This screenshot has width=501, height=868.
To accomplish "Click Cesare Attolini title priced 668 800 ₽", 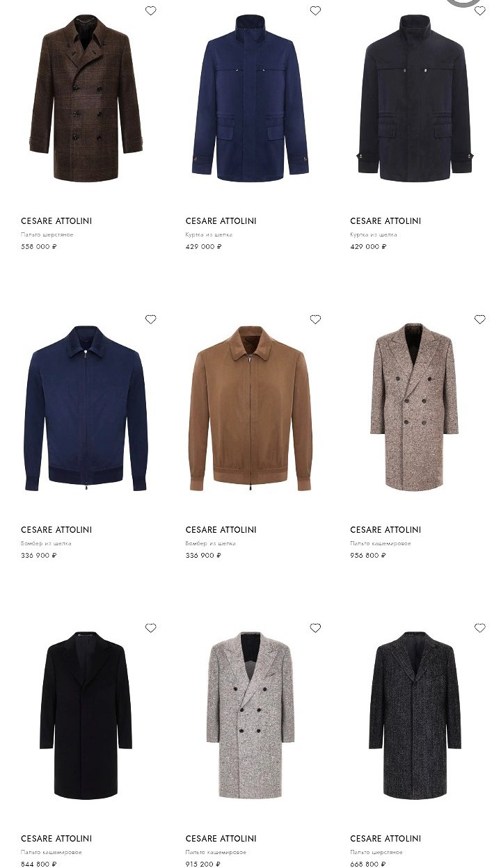I will pos(385,839).
